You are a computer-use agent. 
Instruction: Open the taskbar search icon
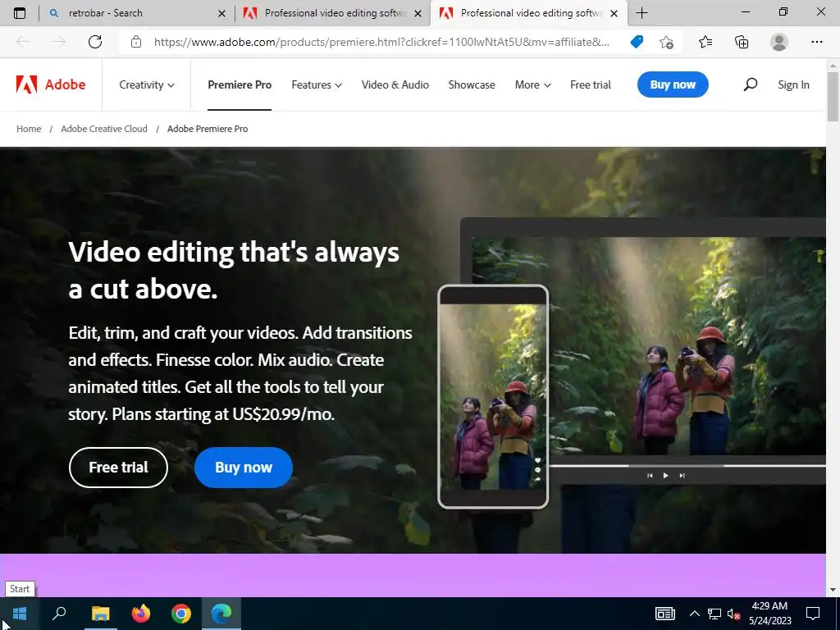(59, 614)
